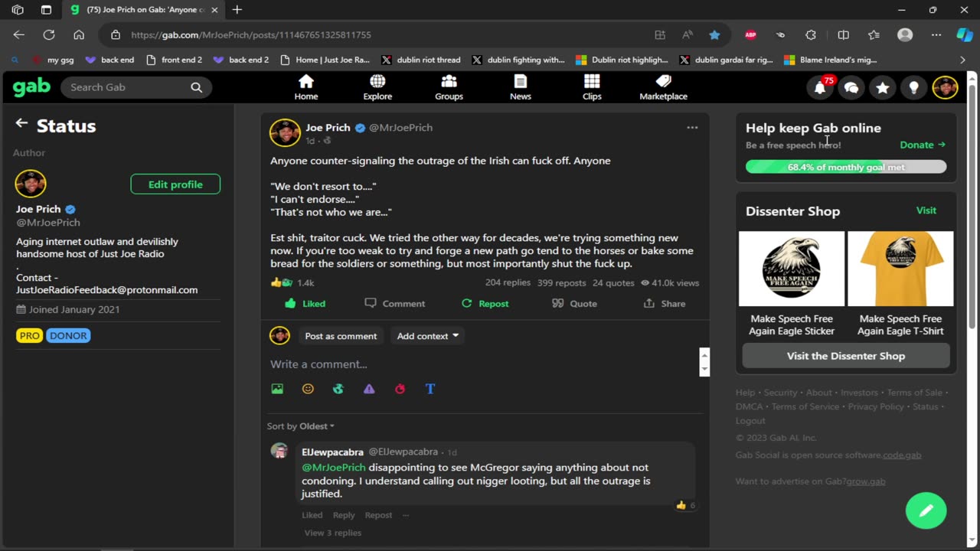Click the search magnifier icon in Gab search
Image resolution: width=980 pixels, height=551 pixels.
tap(197, 87)
